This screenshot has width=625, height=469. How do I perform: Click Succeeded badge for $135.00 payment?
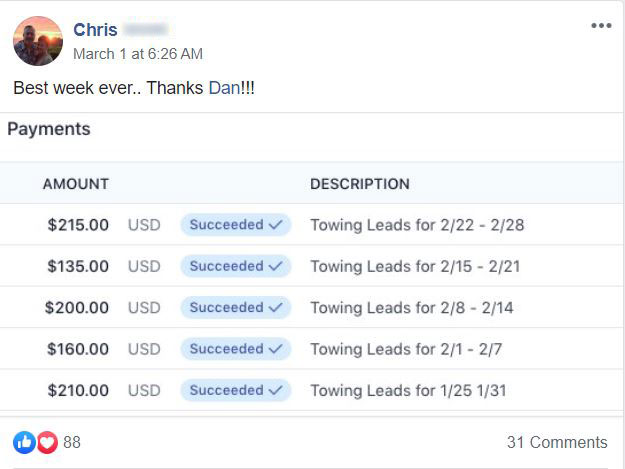coord(236,266)
